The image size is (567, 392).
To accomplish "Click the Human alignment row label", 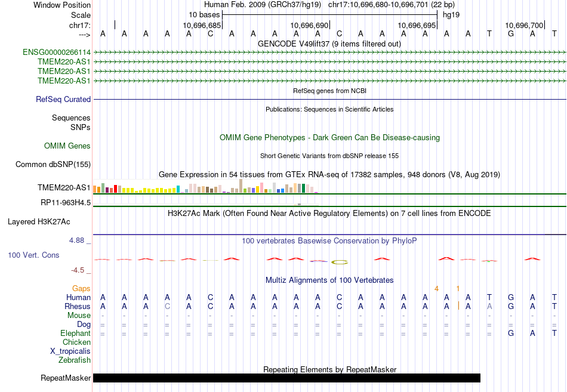I will pyautogui.click(x=78, y=298).
